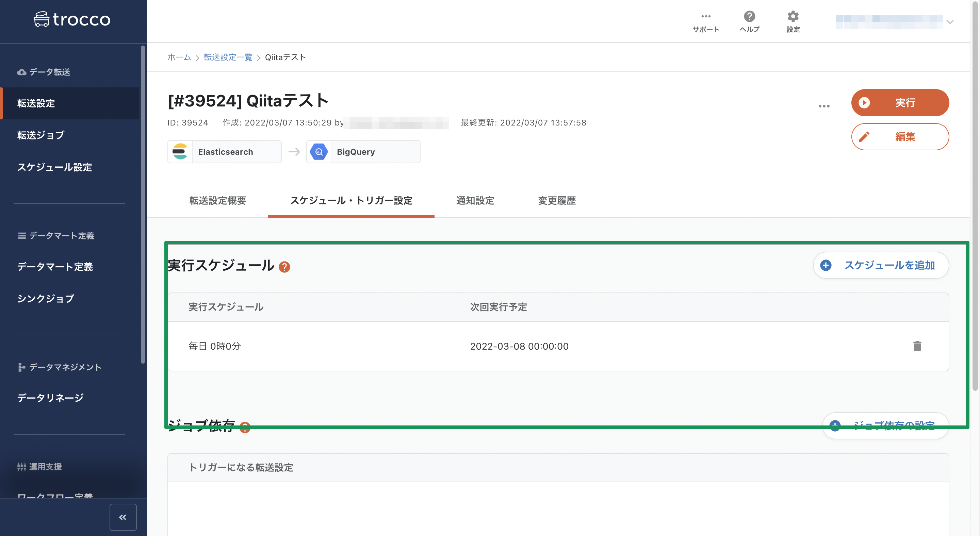Expand the account dropdown chevron
The image size is (980, 536).
(x=950, y=22)
